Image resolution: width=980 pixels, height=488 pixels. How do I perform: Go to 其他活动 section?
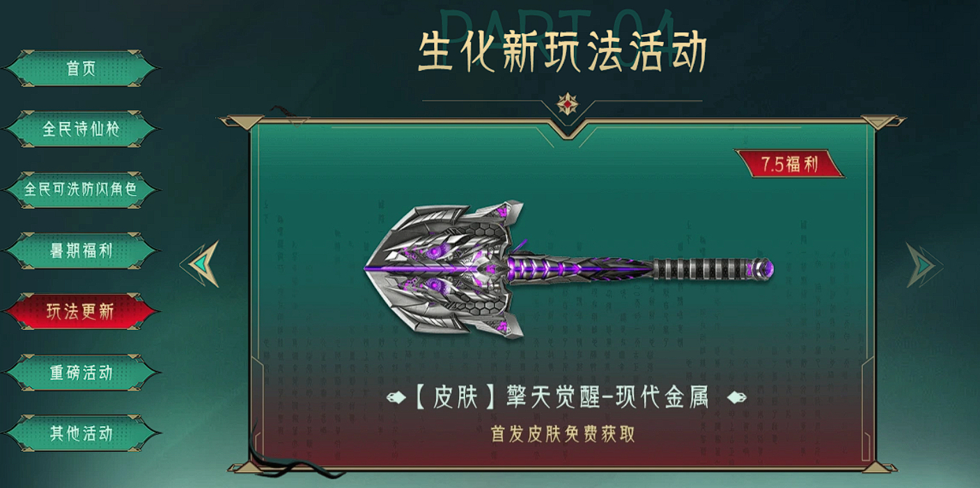(x=81, y=433)
